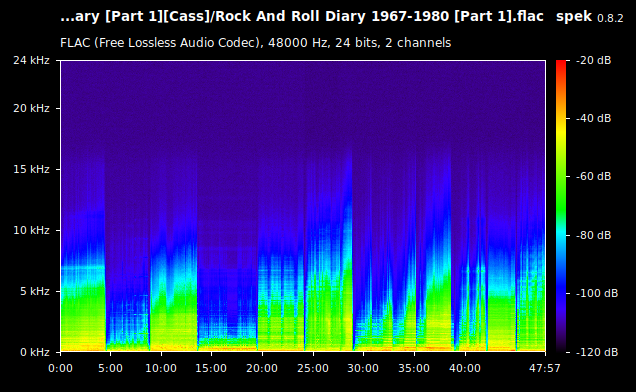Click the '30:00' time axis label
Screen dimensions: 636x392
point(363,368)
